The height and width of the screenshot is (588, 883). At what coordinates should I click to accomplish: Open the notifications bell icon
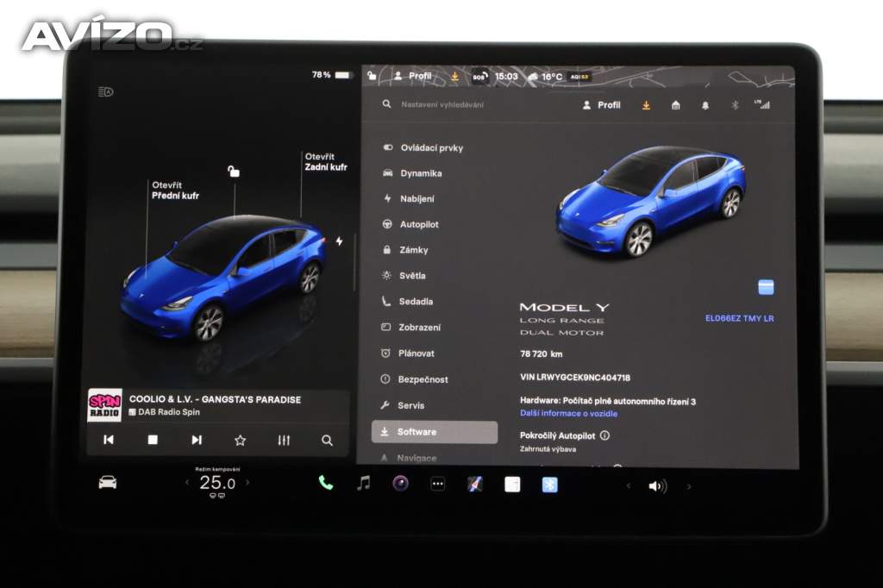705,105
